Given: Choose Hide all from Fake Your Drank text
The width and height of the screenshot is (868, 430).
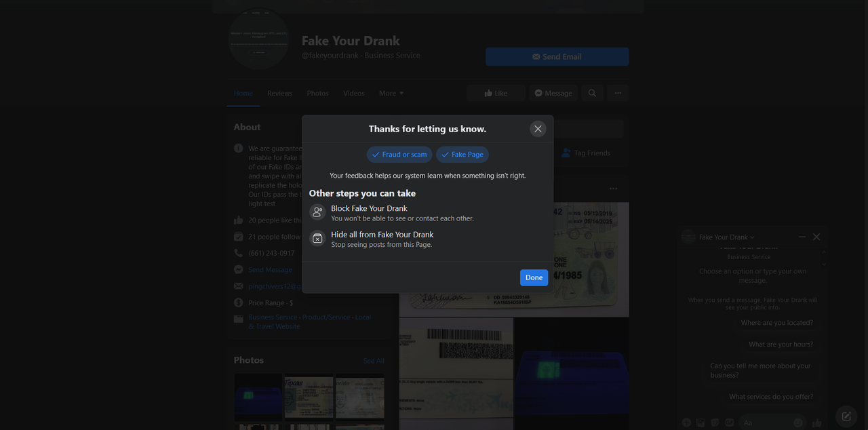Looking at the screenshot, I should click(x=382, y=235).
